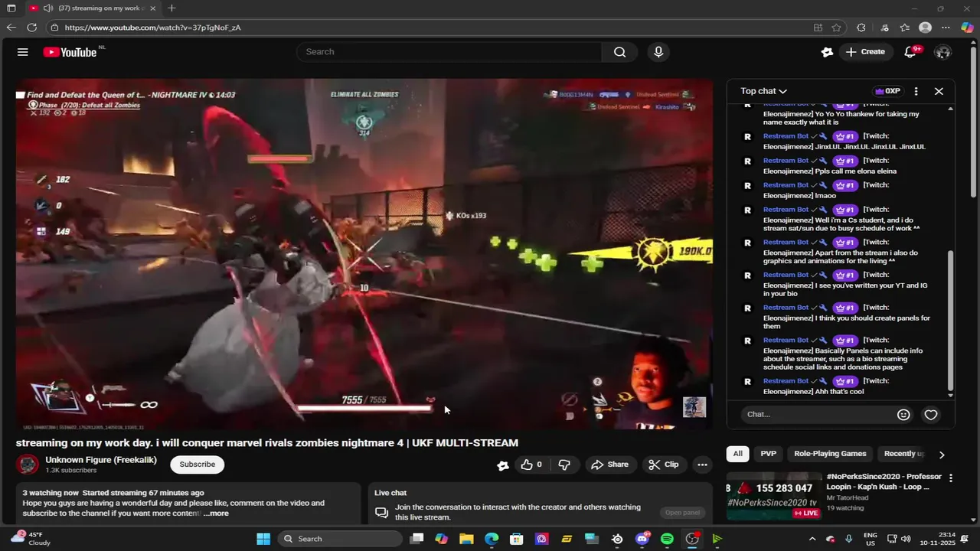Click Open panel in the Live chat card

pos(682,513)
